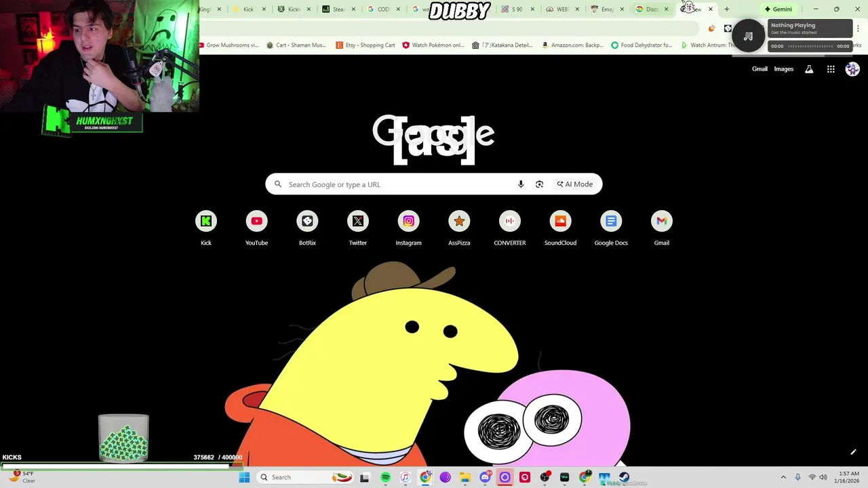
Task: Open the SoundCloud shortcut tile
Action: (x=560, y=228)
